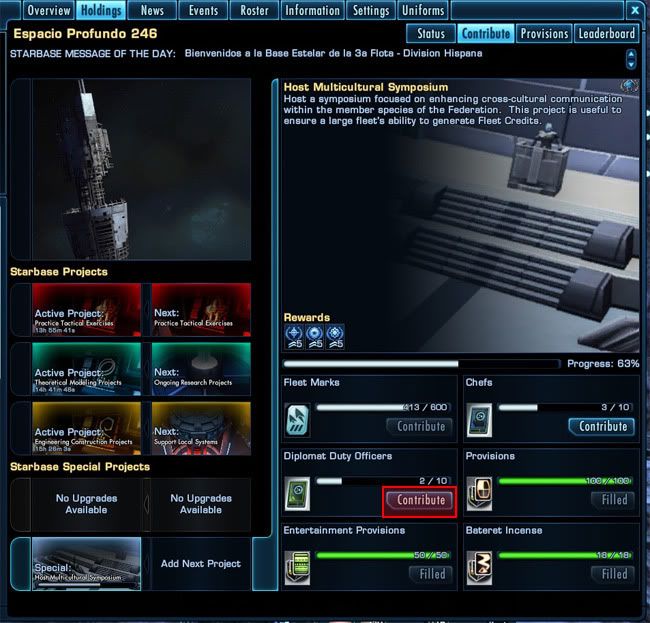This screenshot has height=623, width=650.
Task: Select active Theoretical Modeling Projects
Action: [86, 369]
